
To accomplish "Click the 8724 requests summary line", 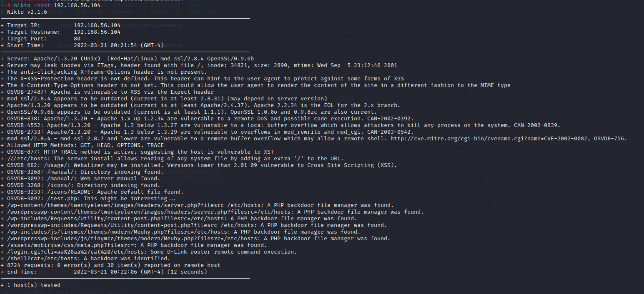I will pos(113,265).
